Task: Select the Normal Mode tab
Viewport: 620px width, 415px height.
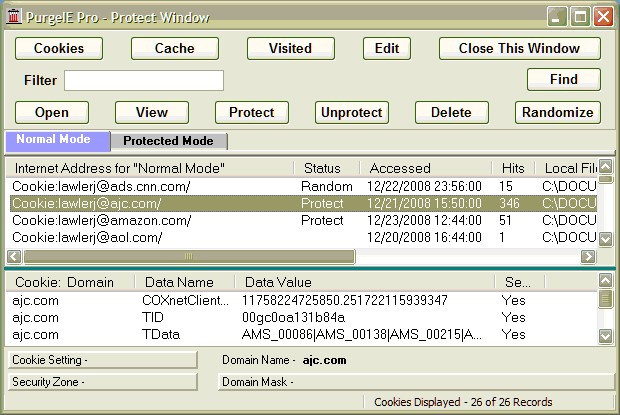Action: pyautogui.click(x=58, y=141)
